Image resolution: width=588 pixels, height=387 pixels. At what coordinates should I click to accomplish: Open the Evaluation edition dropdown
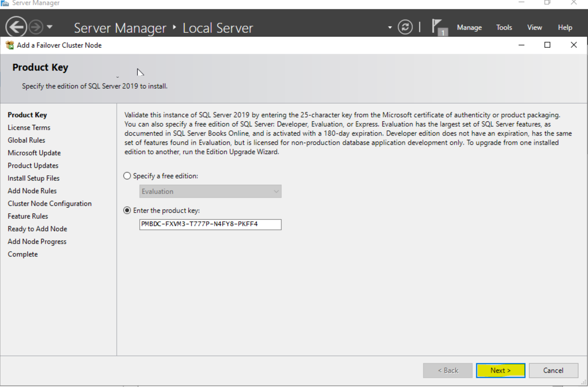210,191
